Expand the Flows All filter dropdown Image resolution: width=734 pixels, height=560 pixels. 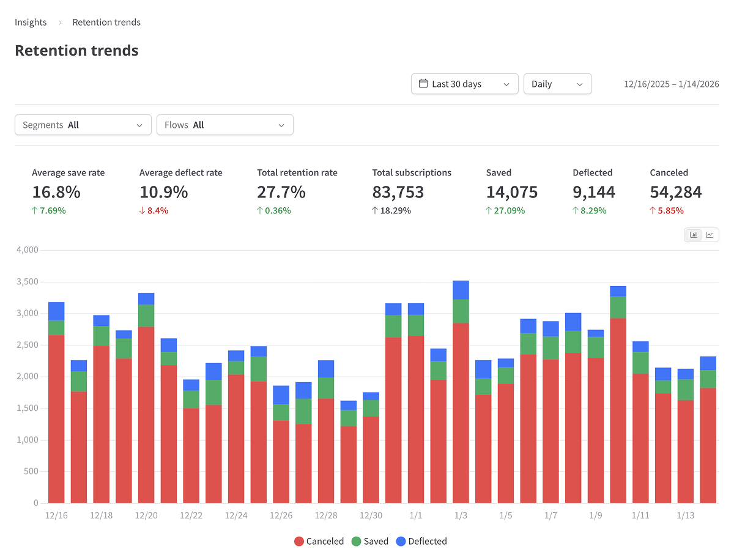pyautogui.click(x=224, y=125)
